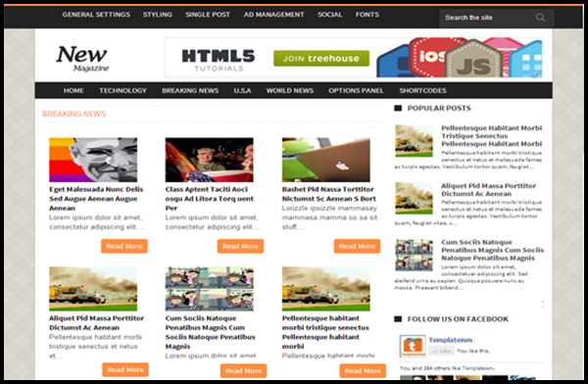Open the Options Panel nav item

[356, 90]
